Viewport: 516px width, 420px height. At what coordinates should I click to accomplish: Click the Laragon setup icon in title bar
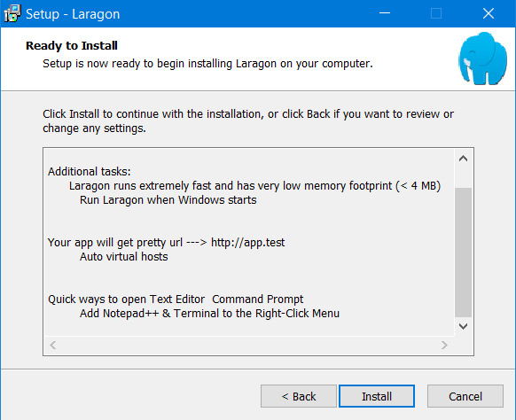tap(12, 13)
